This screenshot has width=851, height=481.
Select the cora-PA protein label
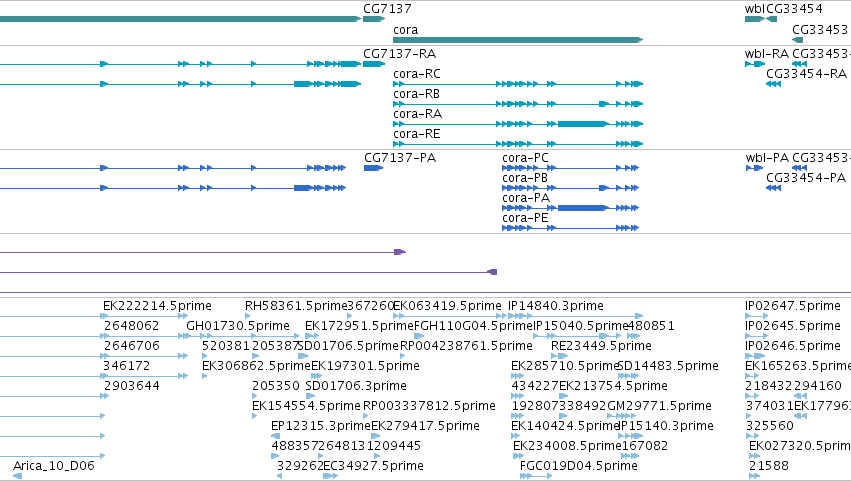pyautogui.click(x=526, y=198)
